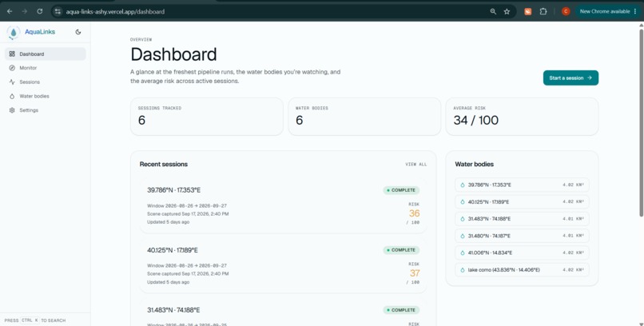Click the Settings gear sidebar icon
Screen dimensions: 644x326
(x=12, y=110)
